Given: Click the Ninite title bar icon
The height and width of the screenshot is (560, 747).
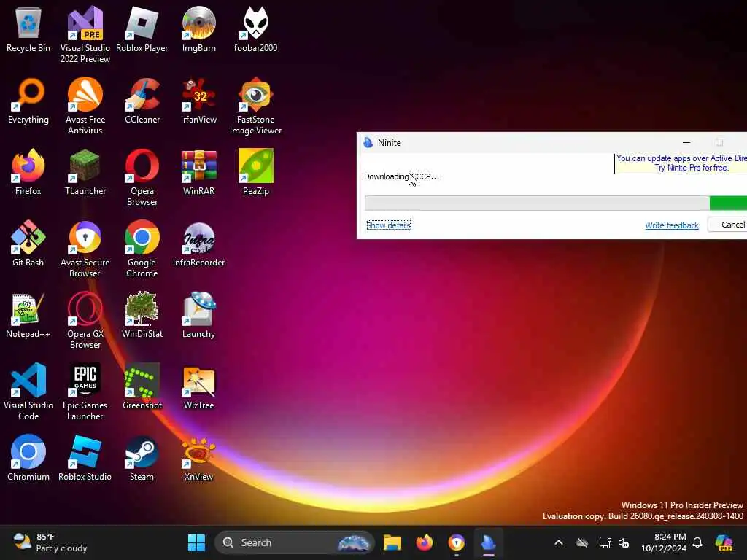Looking at the screenshot, I should [368, 142].
